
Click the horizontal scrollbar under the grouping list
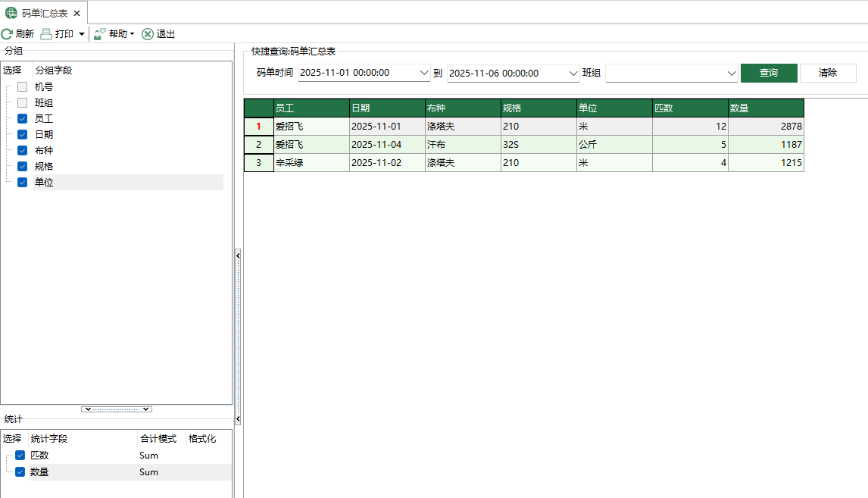pyautogui.click(x=117, y=409)
